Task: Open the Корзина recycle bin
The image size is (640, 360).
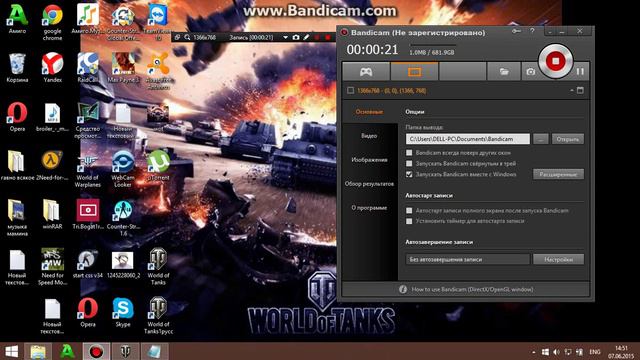Action: [x=17, y=68]
